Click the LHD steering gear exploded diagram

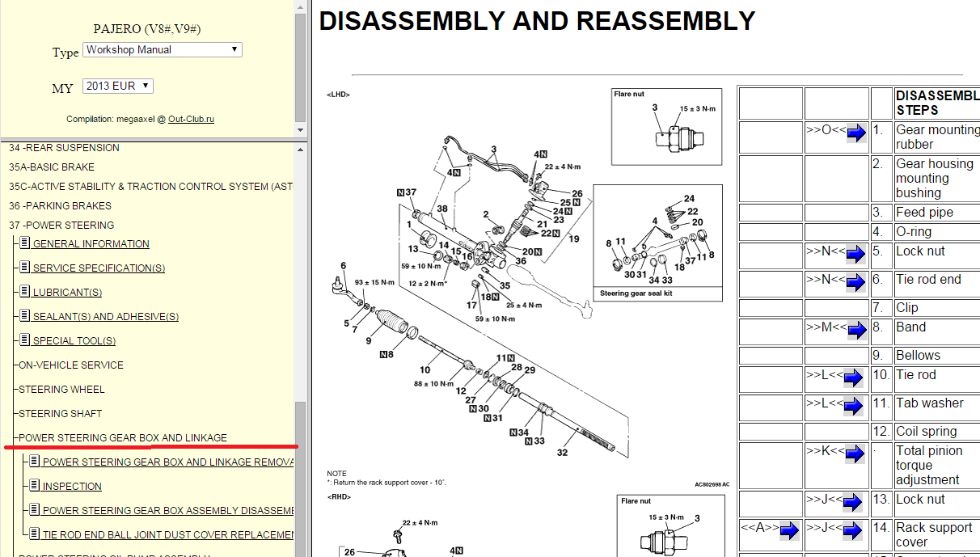(485, 283)
